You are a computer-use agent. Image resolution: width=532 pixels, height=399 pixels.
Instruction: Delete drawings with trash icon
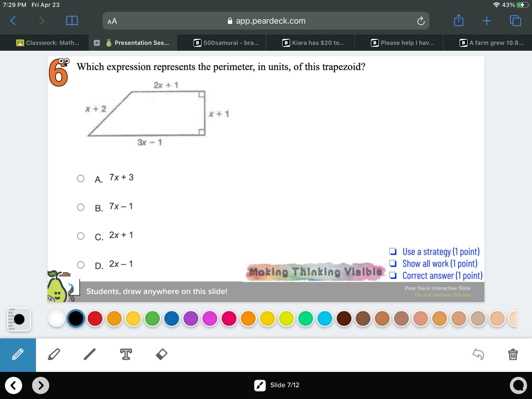click(513, 354)
